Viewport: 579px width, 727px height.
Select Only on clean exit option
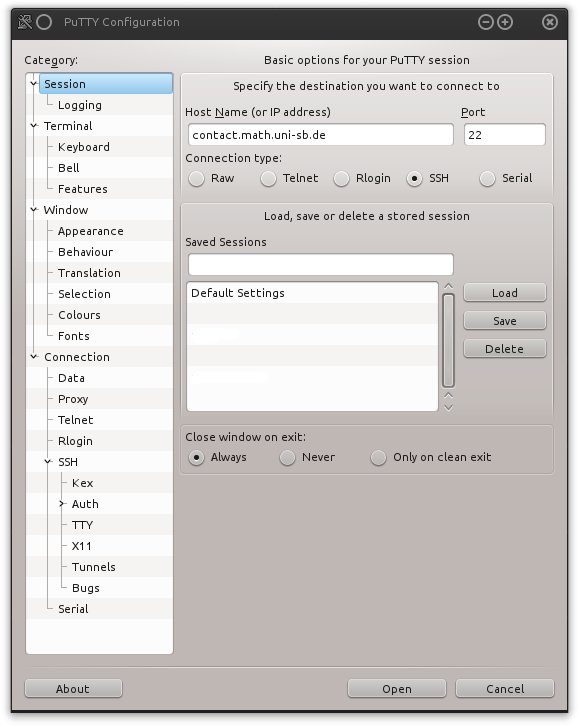coord(378,458)
